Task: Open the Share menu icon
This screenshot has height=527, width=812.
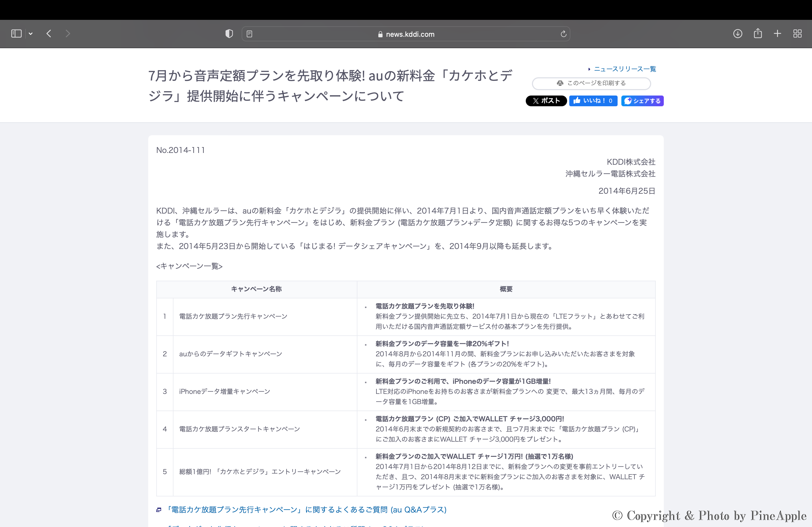Action: tap(758, 33)
